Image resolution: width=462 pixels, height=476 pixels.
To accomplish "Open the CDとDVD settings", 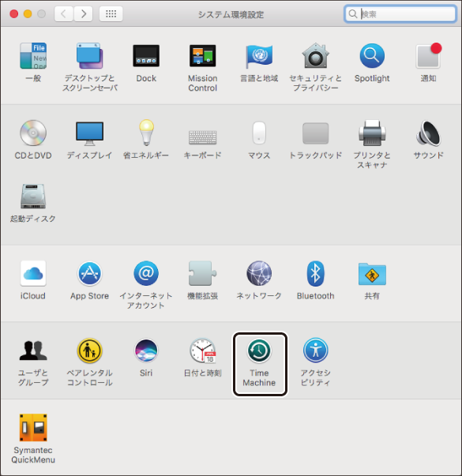I will tap(33, 133).
